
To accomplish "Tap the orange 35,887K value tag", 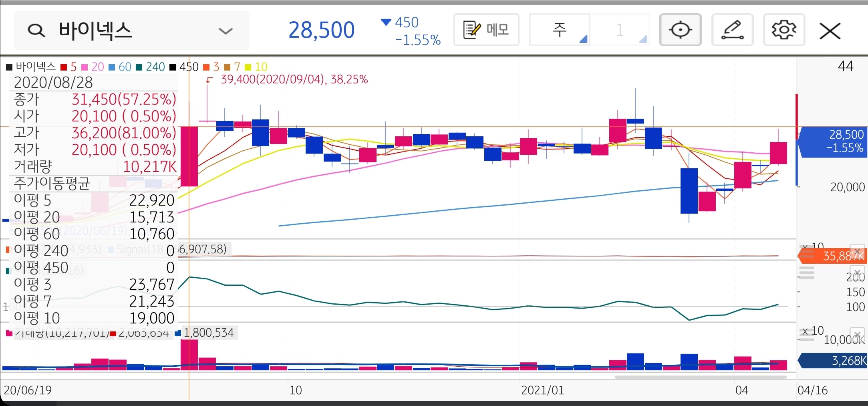I will tap(832, 256).
